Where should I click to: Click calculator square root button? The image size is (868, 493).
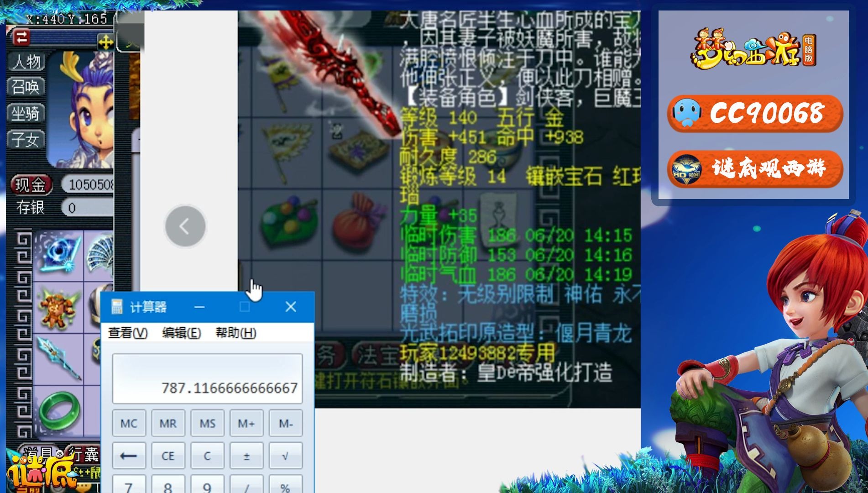286,456
